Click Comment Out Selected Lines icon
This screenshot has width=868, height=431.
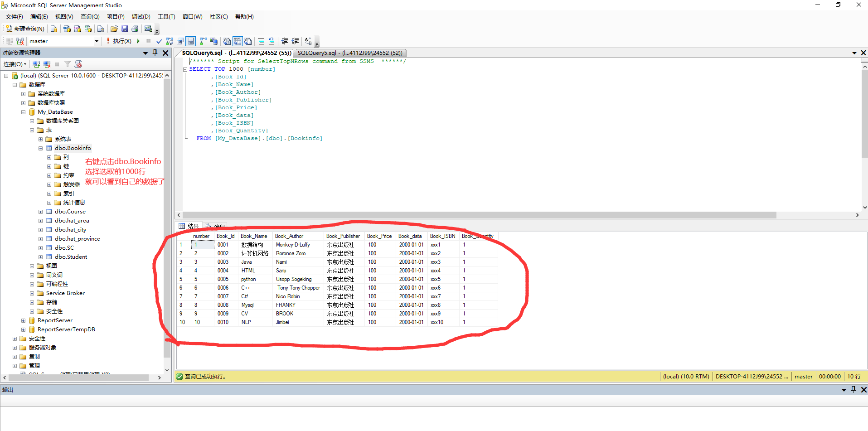point(261,41)
